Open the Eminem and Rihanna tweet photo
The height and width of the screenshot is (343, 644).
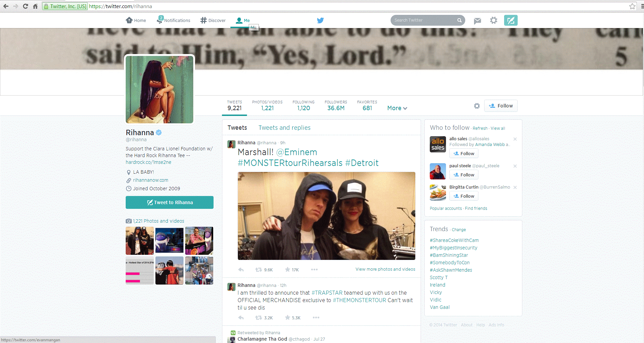(326, 216)
